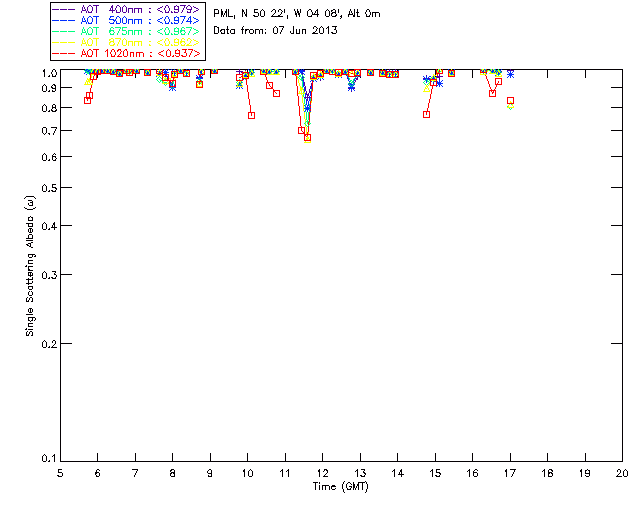Screen dimensions: 640x512
Task: Click the y-axis tick label 0.7
Action: point(49,131)
